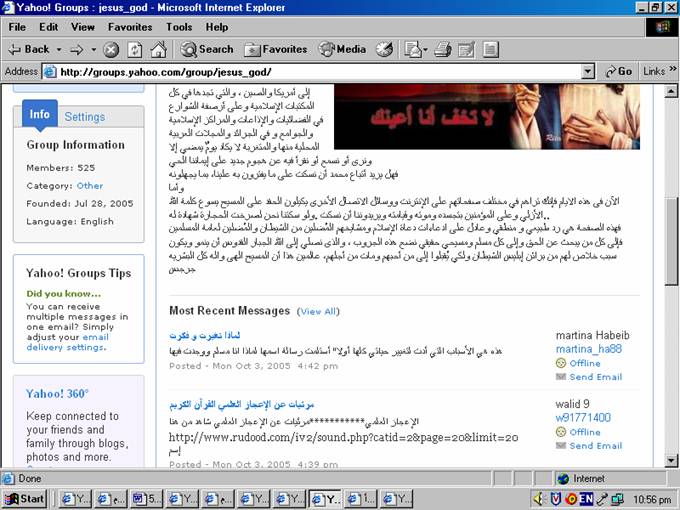Image resolution: width=680 pixels, height=510 pixels.
Task: Switch to the Settings tab
Action: click(x=85, y=117)
